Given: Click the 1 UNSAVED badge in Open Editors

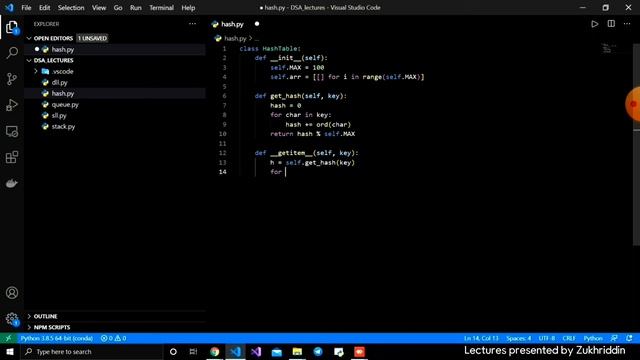Looking at the screenshot, I should pyautogui.click(x=92, y=38).
